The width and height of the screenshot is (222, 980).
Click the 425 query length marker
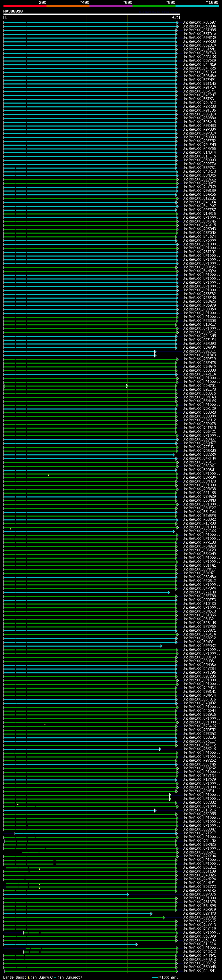(x=175, y=17)
